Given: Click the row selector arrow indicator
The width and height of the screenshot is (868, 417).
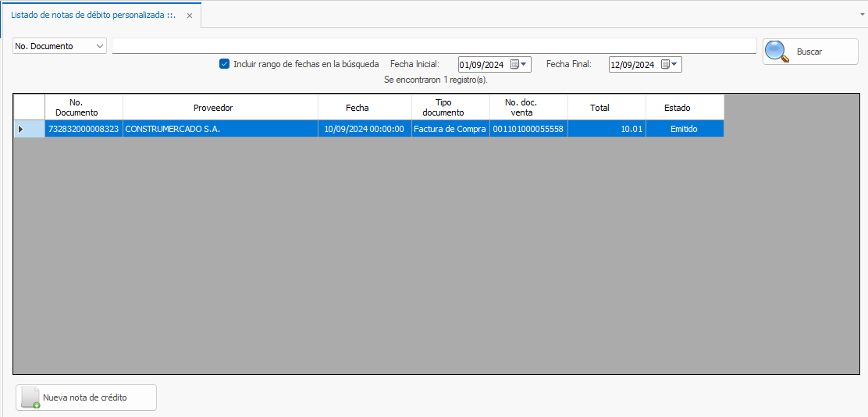Looking at the screenshot, I should (x=20, y=129).
